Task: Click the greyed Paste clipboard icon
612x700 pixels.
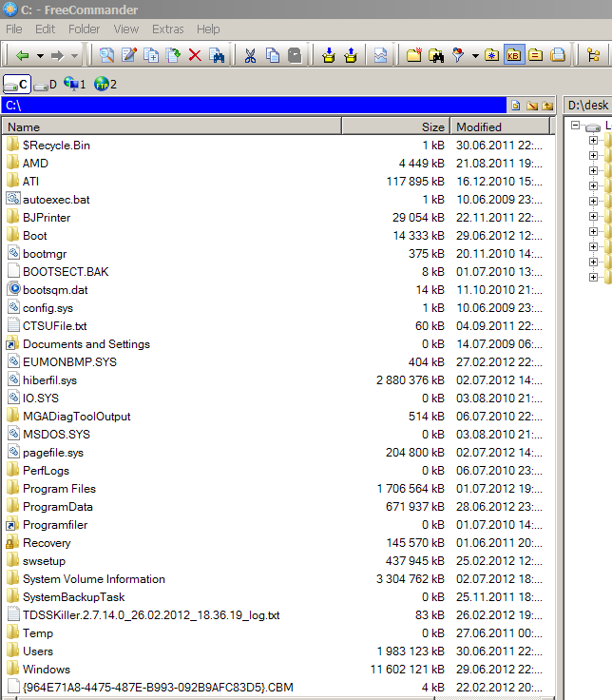Action: 295,55
